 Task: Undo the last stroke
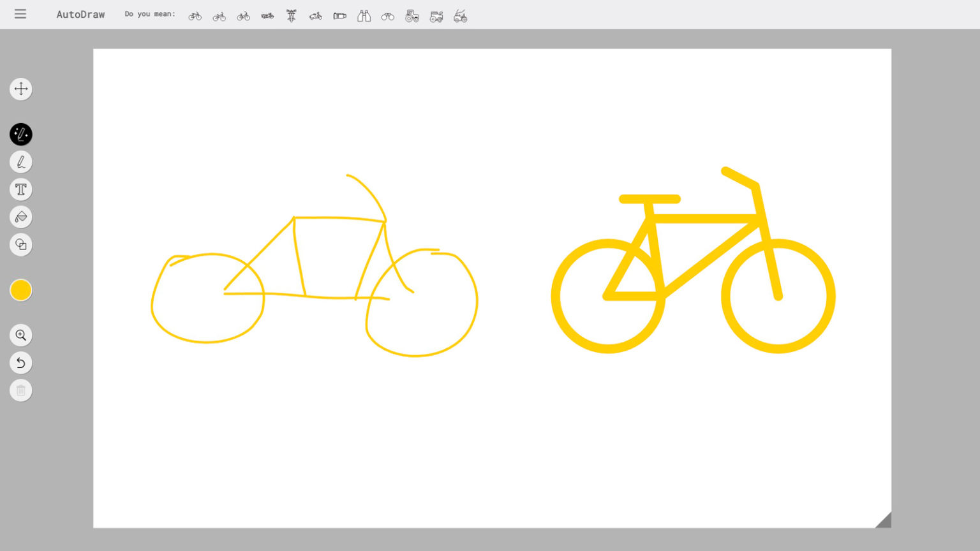pyautogui.click(x=21, y=363)
